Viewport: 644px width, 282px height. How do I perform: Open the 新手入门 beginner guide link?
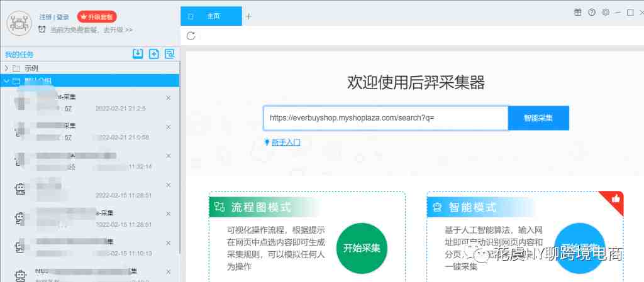[286, 142]
